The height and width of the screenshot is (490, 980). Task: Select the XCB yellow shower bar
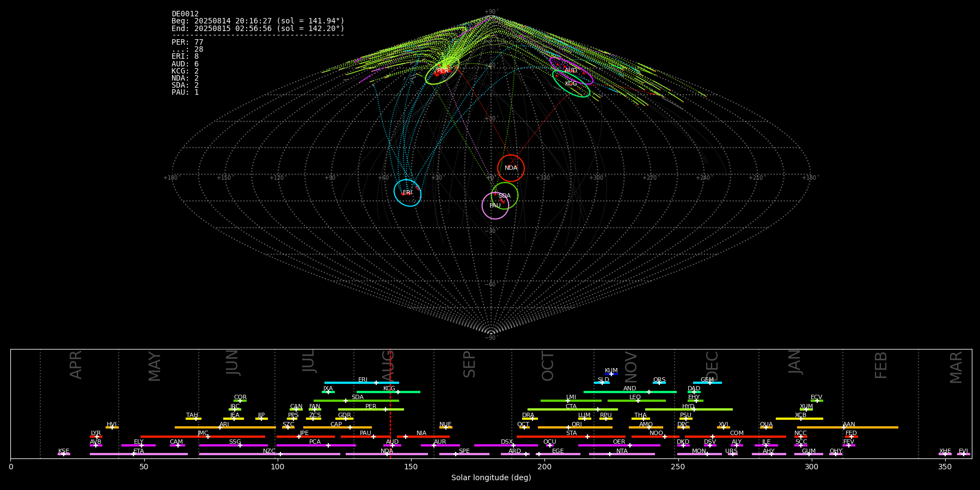coord(799,418)
